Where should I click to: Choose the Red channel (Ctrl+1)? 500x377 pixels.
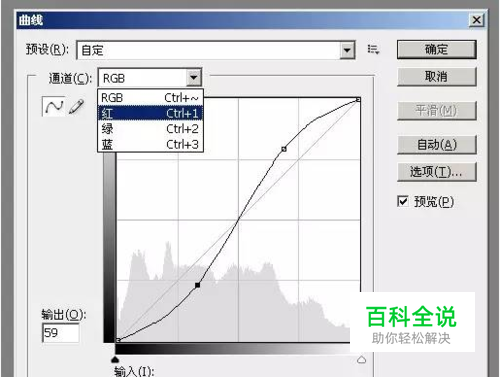(x=150, y=113)
